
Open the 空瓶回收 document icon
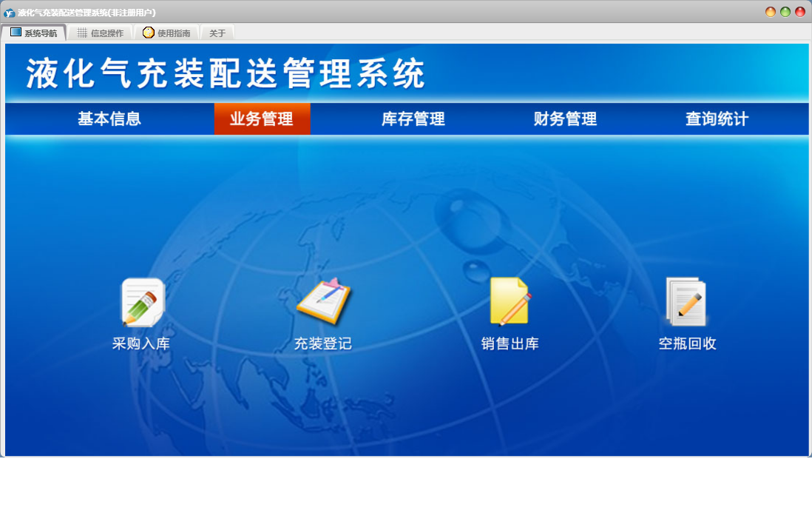(x=686, y=301)
